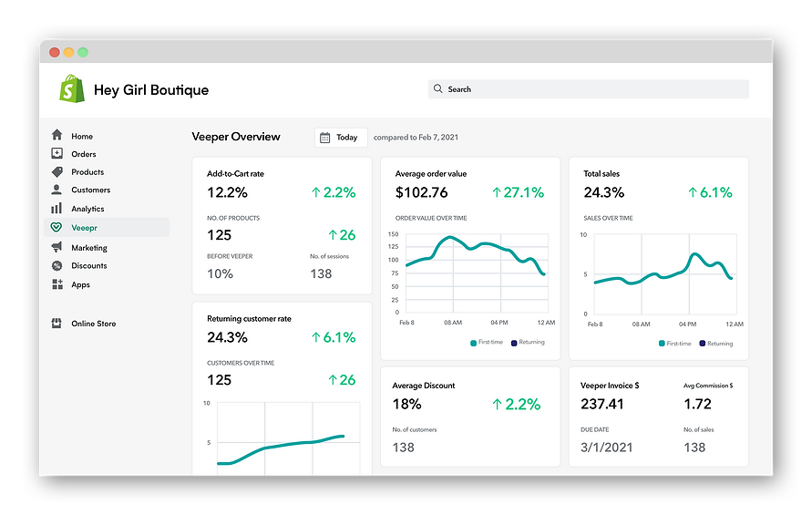Open the Today date picker
Image resolution: width=812 pixels, height=515 pixels.
[x=341, y=138]
